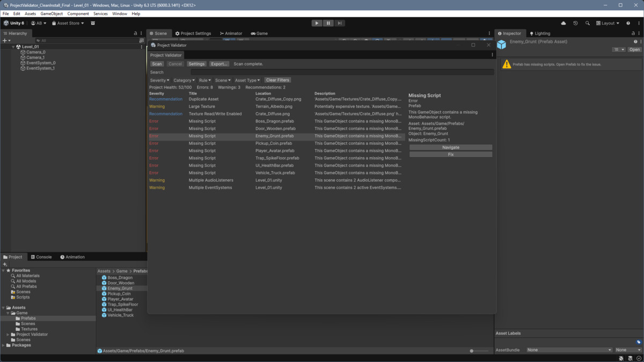Image resolution: width=644 pixels, height=362 pixels.
Task: Click the Settings button in Project Validator
Action: coord(196,64)
